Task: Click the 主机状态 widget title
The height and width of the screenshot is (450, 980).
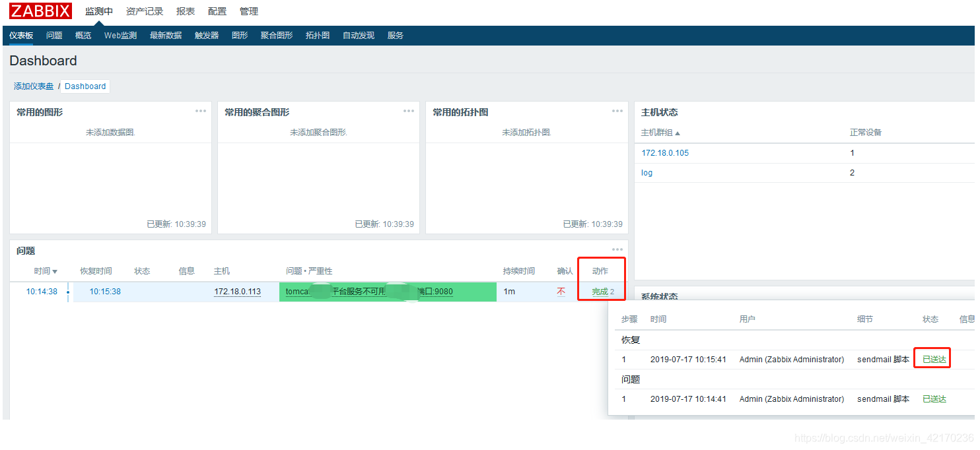Action: (x=660, y=112)
